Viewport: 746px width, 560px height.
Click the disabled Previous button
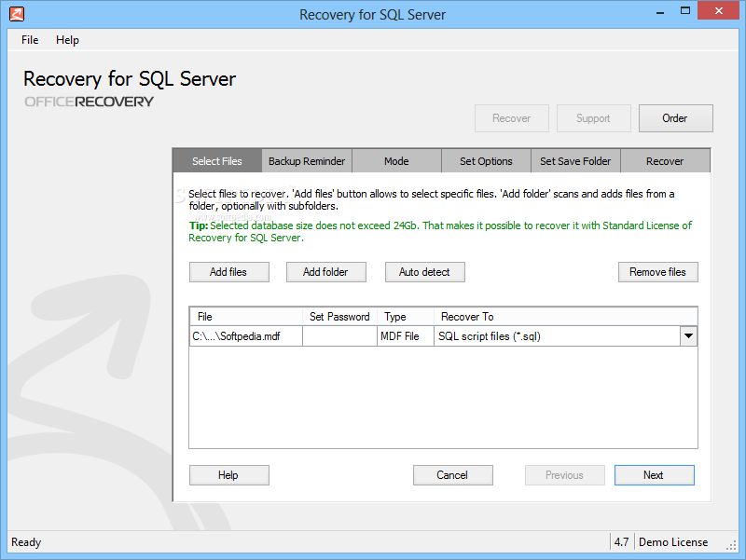click(x=565, y=475)
